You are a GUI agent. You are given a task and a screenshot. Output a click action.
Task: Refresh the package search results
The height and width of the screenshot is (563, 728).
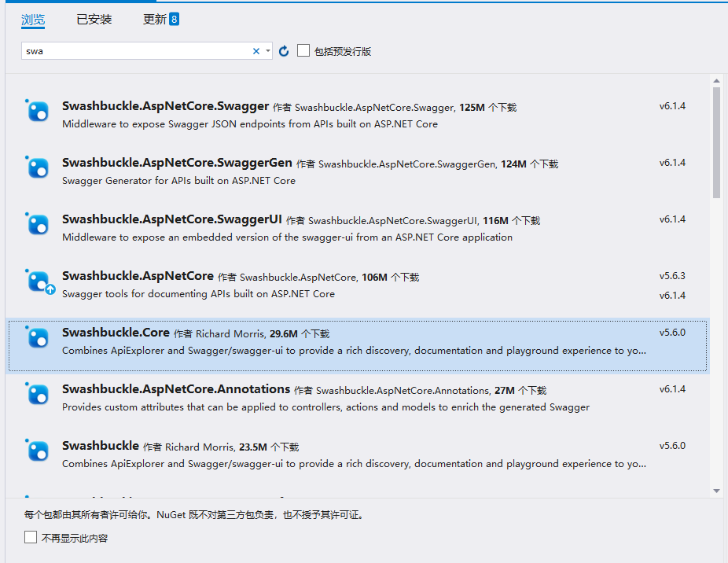(284, 51)
